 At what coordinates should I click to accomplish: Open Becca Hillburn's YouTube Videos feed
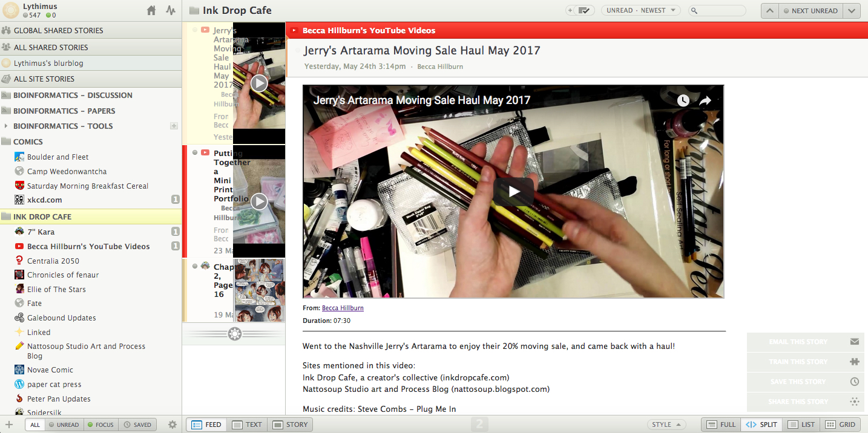tap(88, 246)
